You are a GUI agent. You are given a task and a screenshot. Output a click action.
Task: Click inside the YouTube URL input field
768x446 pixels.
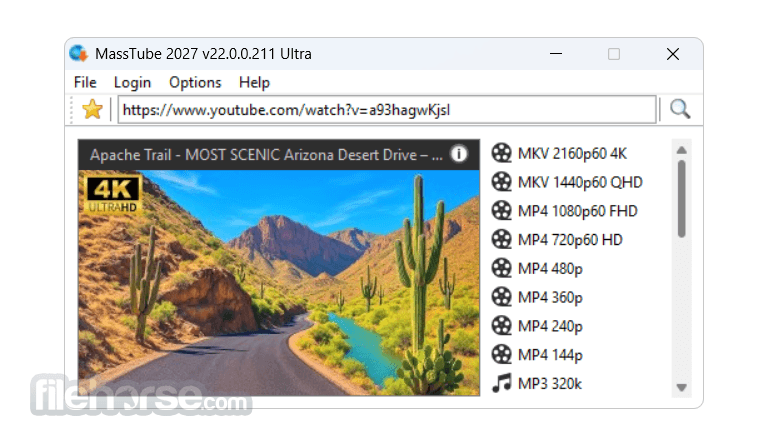point(387,110)
